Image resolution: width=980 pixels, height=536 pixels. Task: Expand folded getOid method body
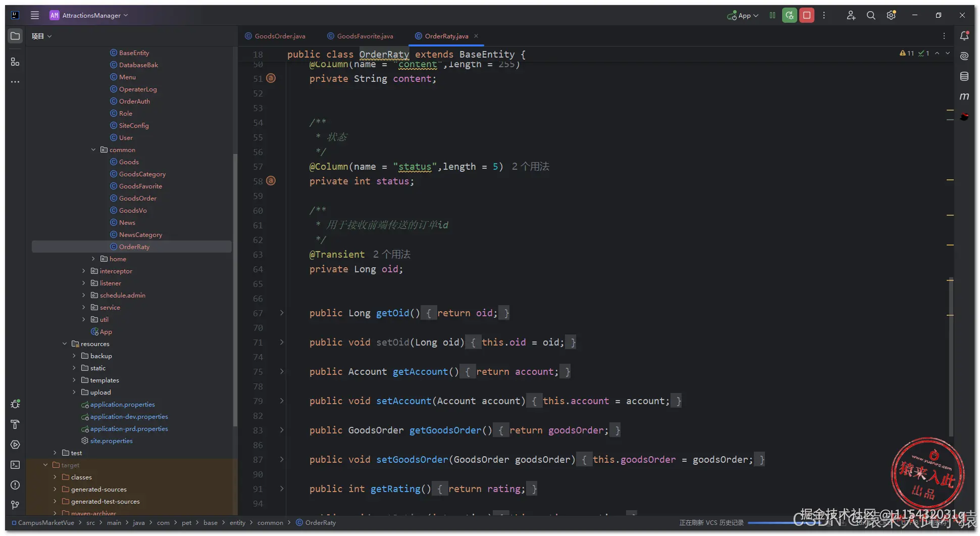tap(282, 313)
